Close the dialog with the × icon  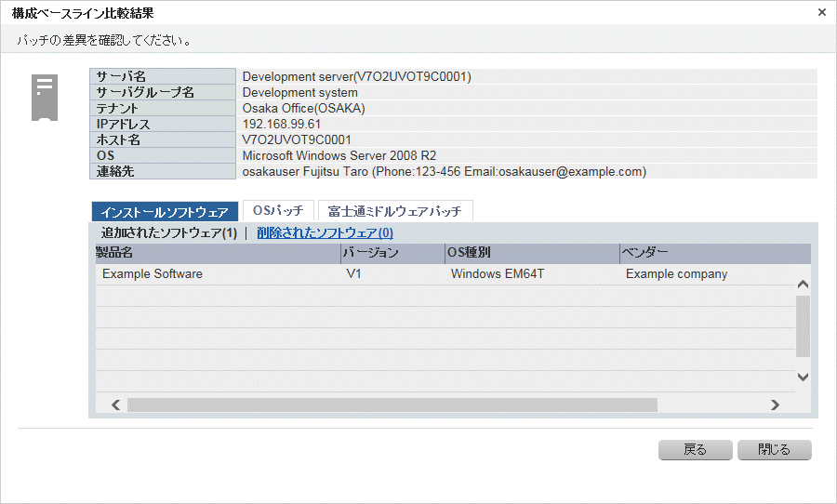pos(821,13)
